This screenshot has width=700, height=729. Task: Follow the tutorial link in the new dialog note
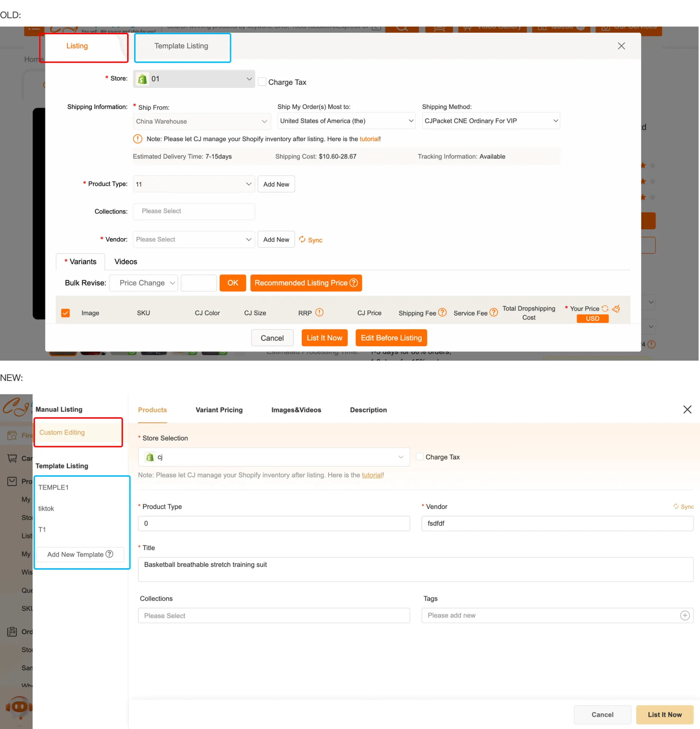click(x=372, y=475)
